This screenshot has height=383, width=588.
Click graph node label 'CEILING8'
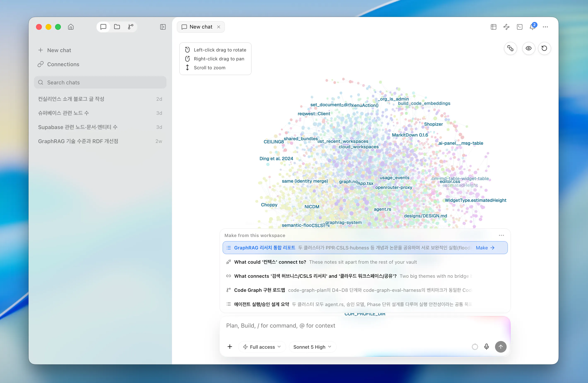[274, 141]
